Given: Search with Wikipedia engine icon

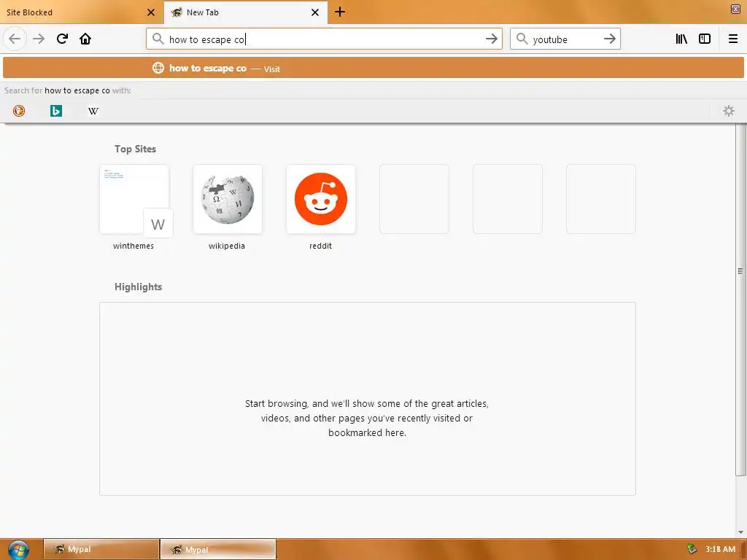Looking at the screenshot, I should point(93,111).
